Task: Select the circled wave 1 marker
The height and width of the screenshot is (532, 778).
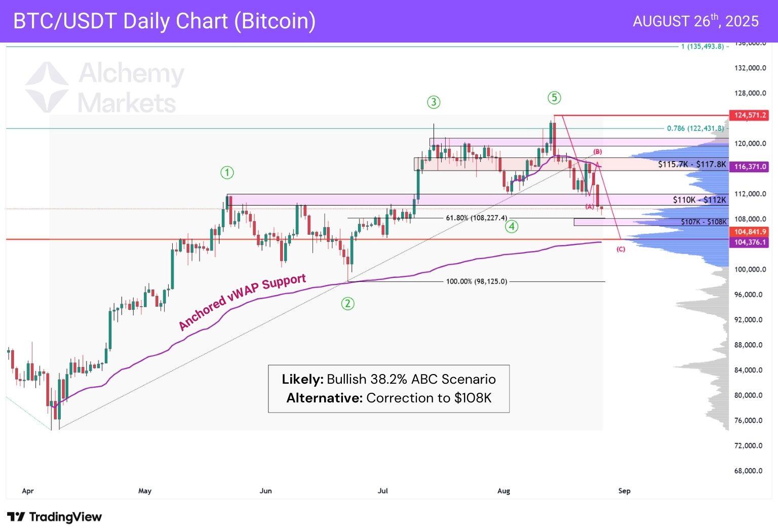Action: tap(227, 173)
